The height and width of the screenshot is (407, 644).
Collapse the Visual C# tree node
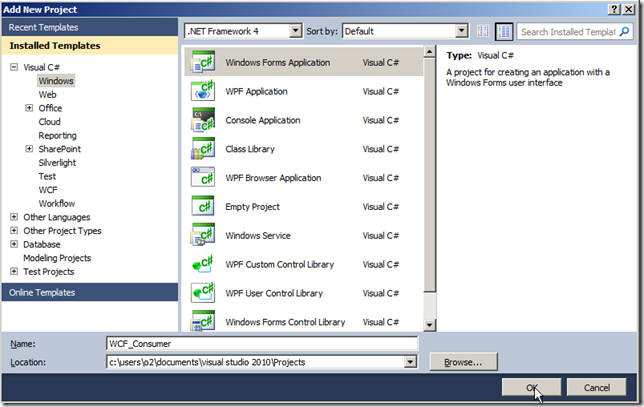14,67
